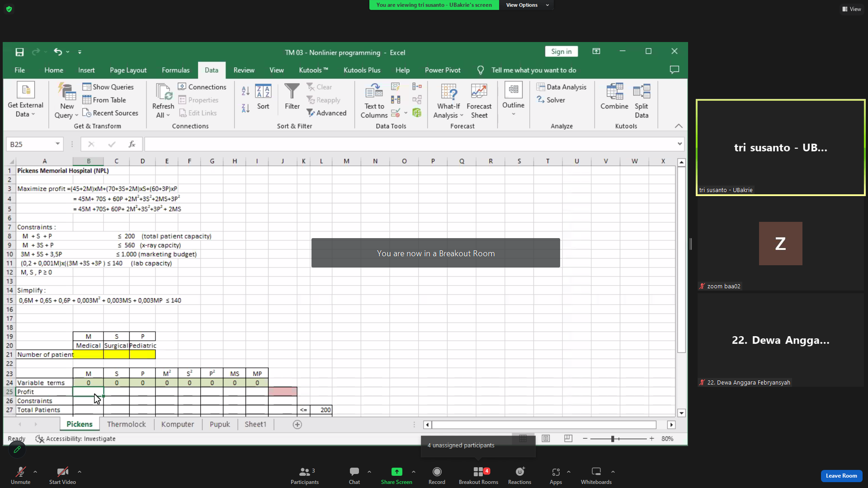Open the Power Pivot tab
Image resolution: width=868 pixels, height=488 pixels.
point(443,70)
